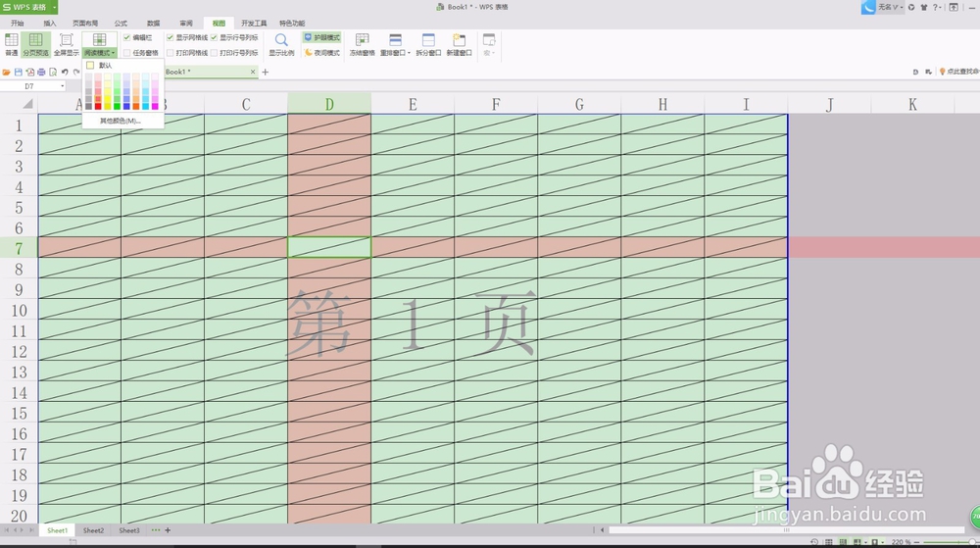Screen dimensions: 980x548
Task: Close the Book1 document tab
Action: click(253, 72)
